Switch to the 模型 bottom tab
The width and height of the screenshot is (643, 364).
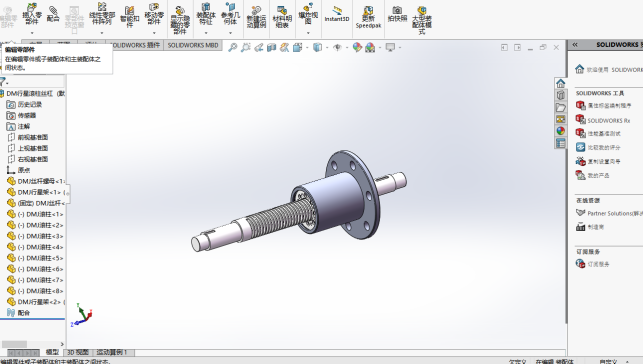click(52, 352)
